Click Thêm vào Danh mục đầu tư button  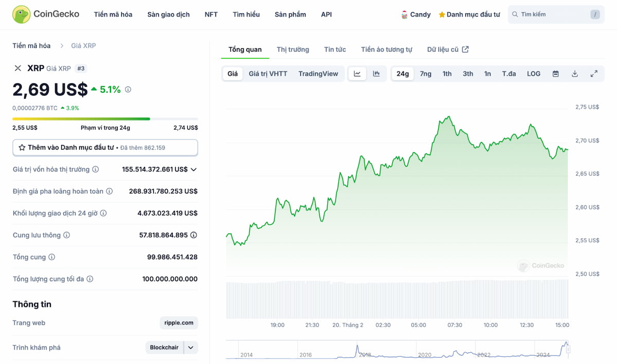click(x=105, y=148)
